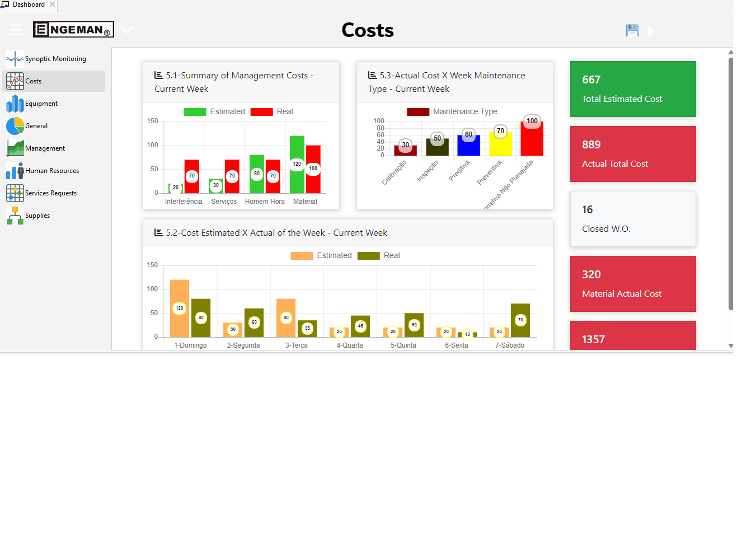The width and height of the screenshot is (756, 533).
Task: Expand the dropdown arrow next to the Engeman logo
Action: (x=126, y=30)
